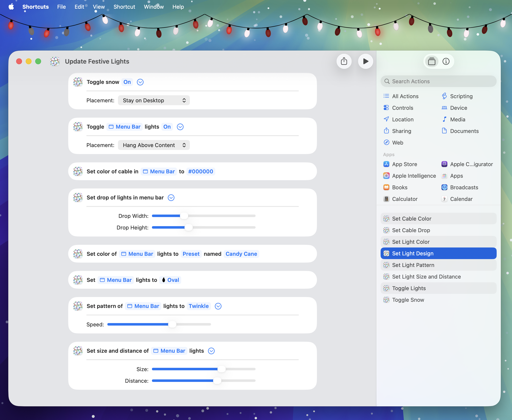Image resolution: width=512 pixels, height=420 pixels.
Task: Toggle the Menu Bar lights On parameter
Action: point(167,127)
